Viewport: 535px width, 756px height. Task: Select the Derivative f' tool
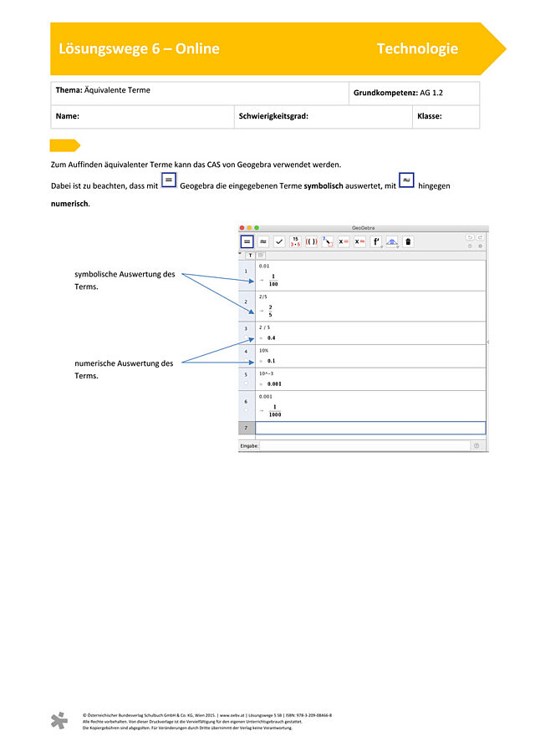[376, 241]
